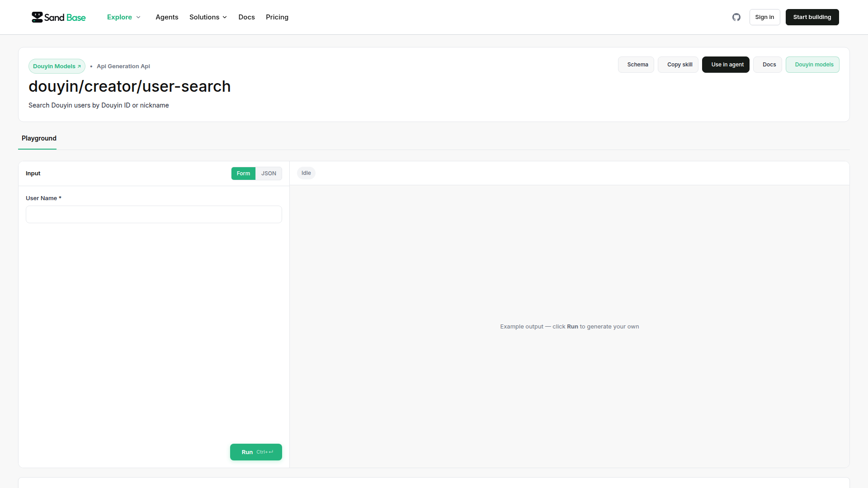868x488 pixels.
Task: Click Use in agent button
Action: tap(726, 65)
